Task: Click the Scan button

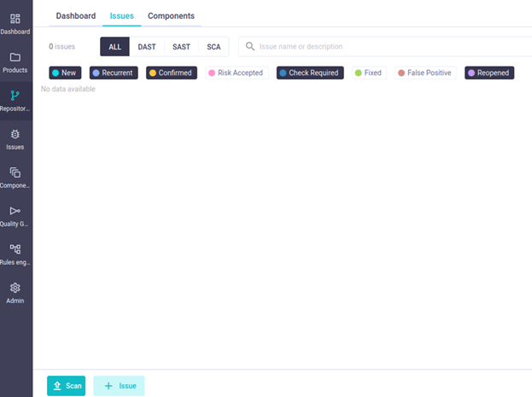Action: pyautogui.click(x=66, y=386)
